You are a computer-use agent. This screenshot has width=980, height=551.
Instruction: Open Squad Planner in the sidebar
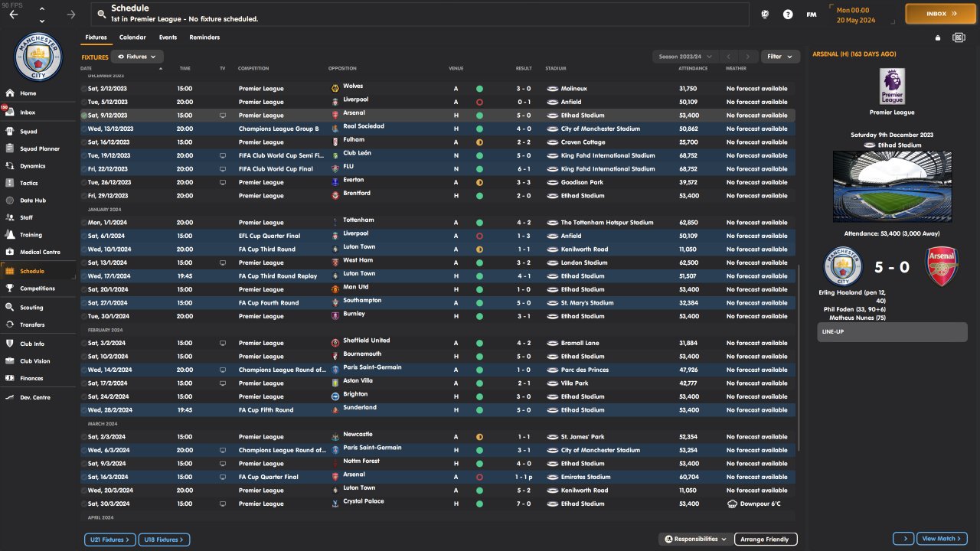coord(38,148)
